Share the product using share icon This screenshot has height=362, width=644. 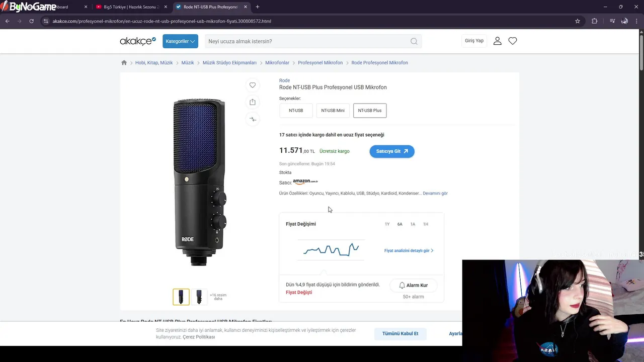coord(253,102)
